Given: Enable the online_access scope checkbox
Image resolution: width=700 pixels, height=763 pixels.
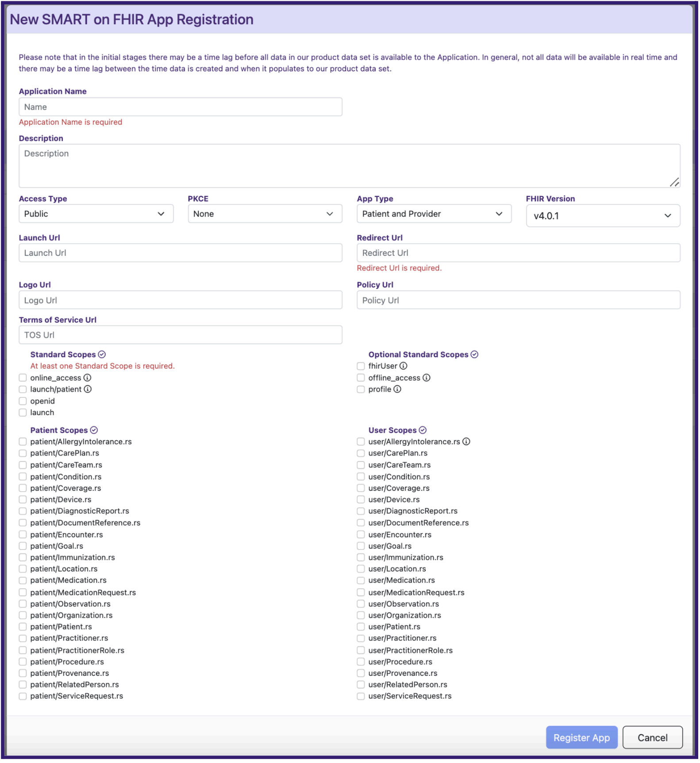Looking at the screenshot, I should pos(23,378).
